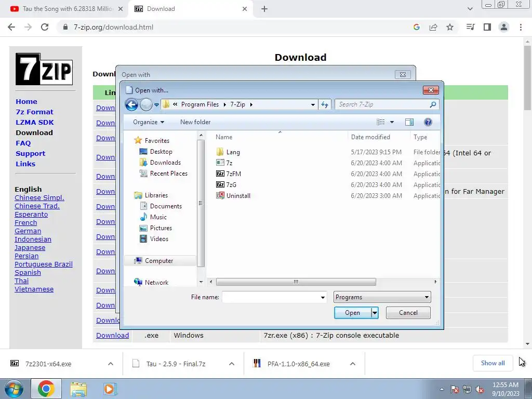Click the refresh button beside the address path
The image size is (532, 399).
click(325, 104)
